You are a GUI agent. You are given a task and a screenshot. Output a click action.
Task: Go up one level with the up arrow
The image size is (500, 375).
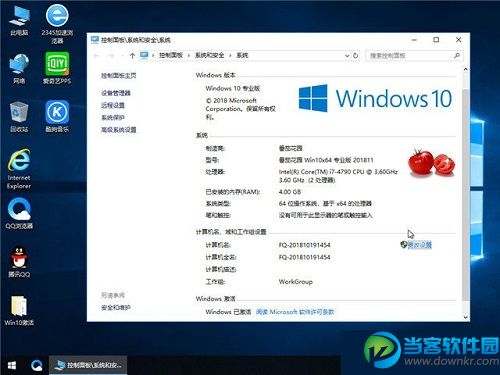click(x=132, y=56)
